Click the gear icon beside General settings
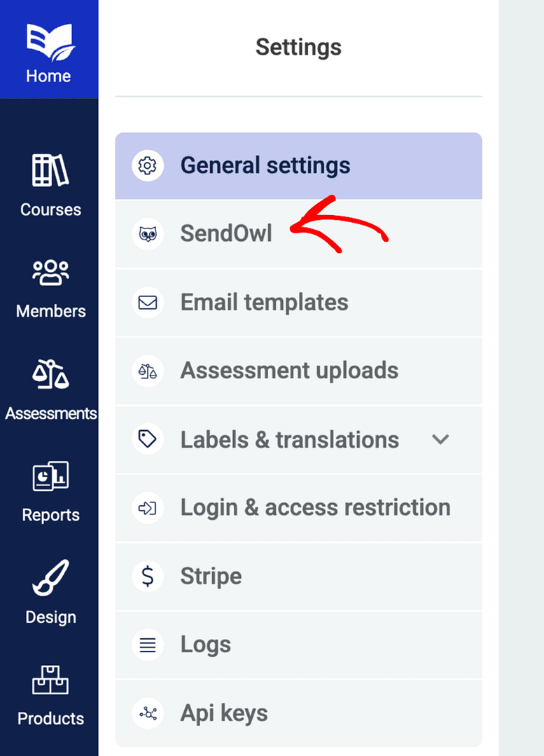 pyautogui.click(x=147, y=165)
